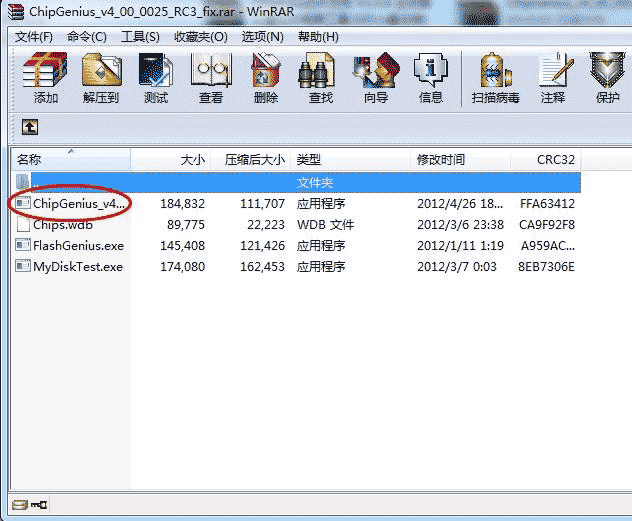Click size value 145,408
Viewport: 632px width, 521px height.
pos(183,245)
